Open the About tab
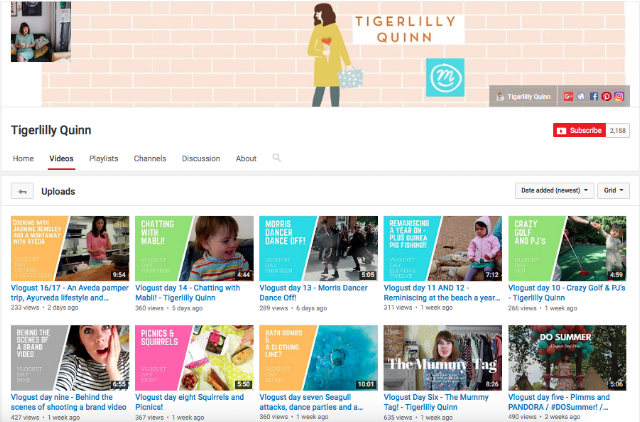The width and height of the screenshot is (640, 422). click(x=246, y=158)
